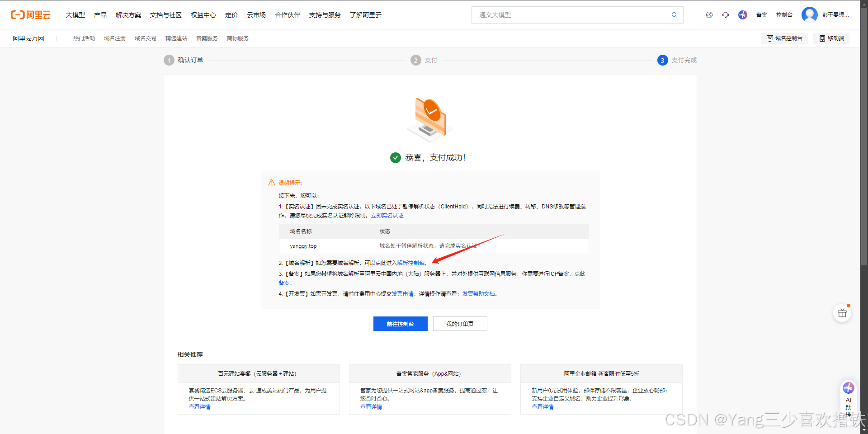Click the 前往控制台 button
The width and height of the screenshot is (868, 434).
pyautogui.click(x=401, y=324)
